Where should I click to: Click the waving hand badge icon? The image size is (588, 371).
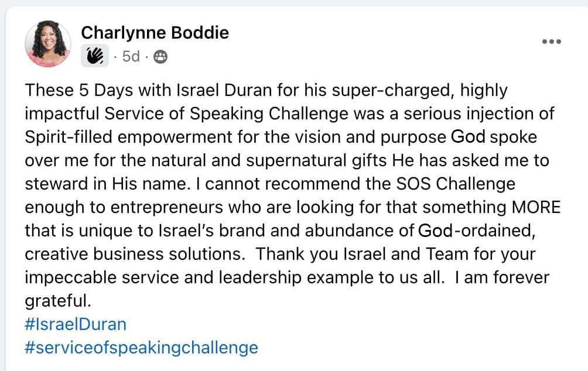click(95, 56)
